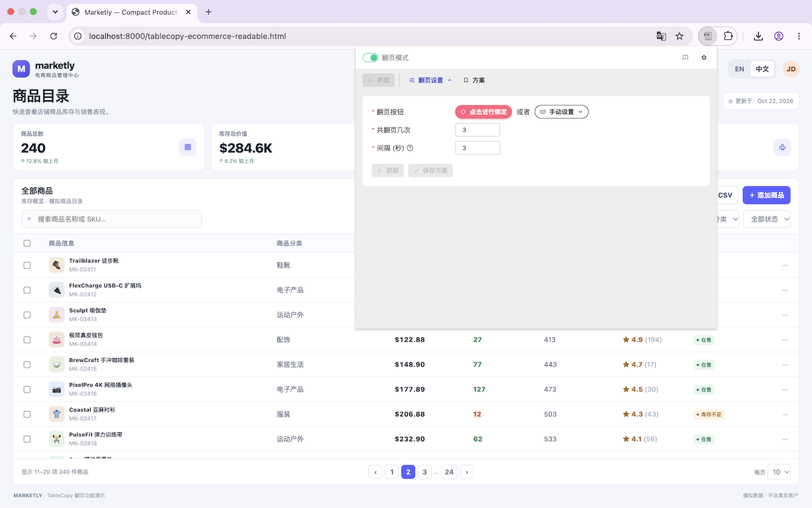The image size is (812, 508).
Task: Turn off the 翻页模式 toggle switch
Action: pos(370,58)
